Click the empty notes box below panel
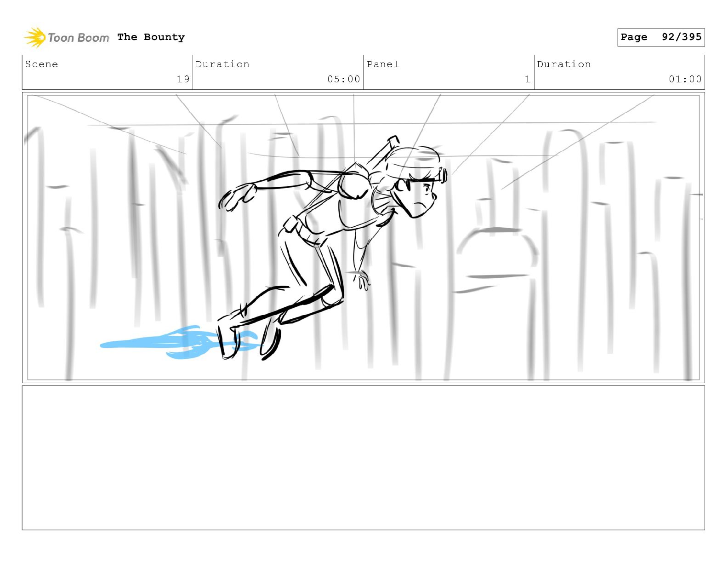The height and width of the screenshot is (563, 728). [363, 458]
